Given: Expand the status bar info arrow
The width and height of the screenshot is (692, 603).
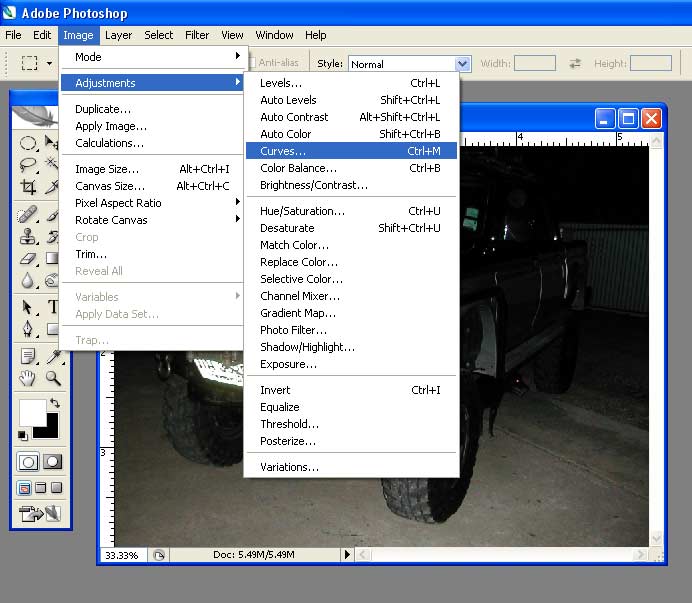Looking at the screenshot, I should 348,554.
